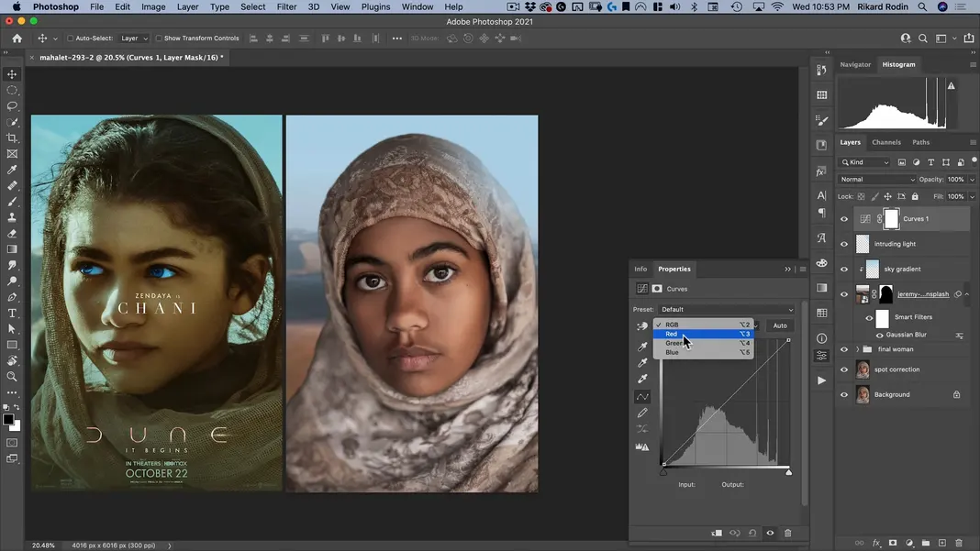Select the Pen tool
Image resolution: width=980 pixels, height=551 pixels.
point(12,297)
